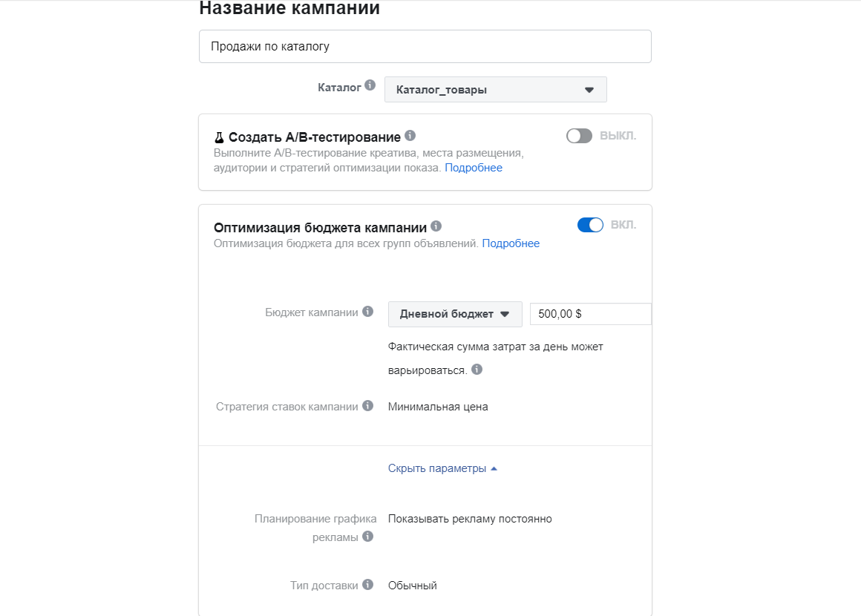861x616 pixels.
Task: Enable the Создать A/B-тестирование toggle
Action: click(579, 136)
